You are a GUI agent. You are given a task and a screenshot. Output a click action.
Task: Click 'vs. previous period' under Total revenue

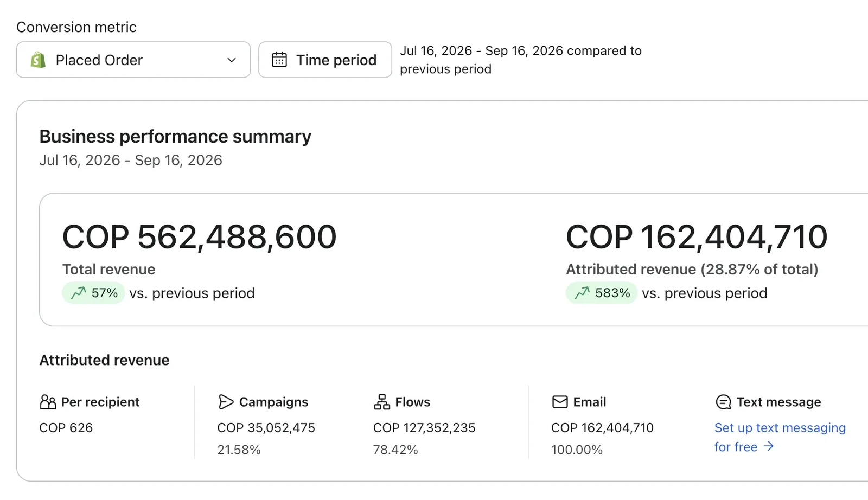(192, 293)
